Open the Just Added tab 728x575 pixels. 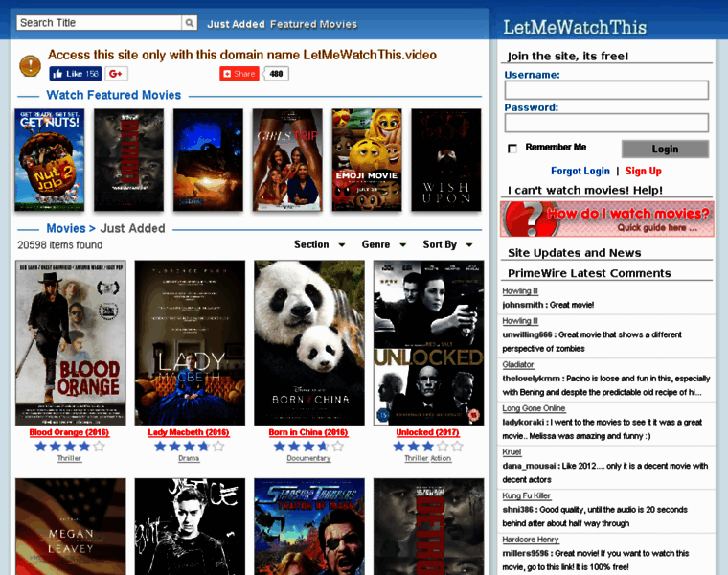[236, 24]
